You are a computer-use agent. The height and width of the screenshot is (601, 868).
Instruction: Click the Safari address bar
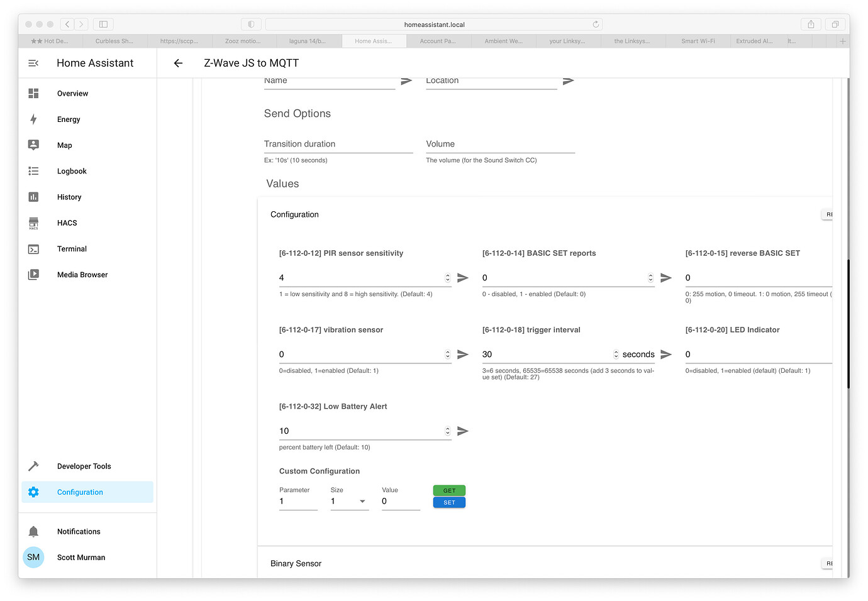(x=434, y=25)
